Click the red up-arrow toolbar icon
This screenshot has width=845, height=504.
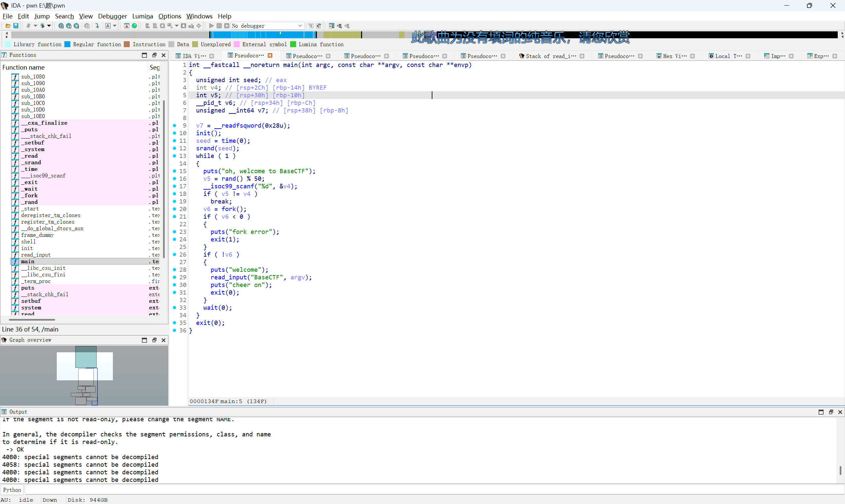point(126,26)
